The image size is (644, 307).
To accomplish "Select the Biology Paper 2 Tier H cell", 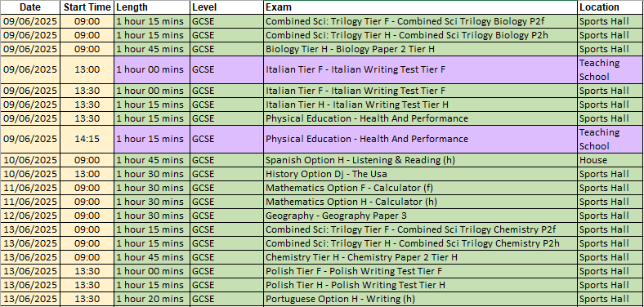I will coord(421,49).
